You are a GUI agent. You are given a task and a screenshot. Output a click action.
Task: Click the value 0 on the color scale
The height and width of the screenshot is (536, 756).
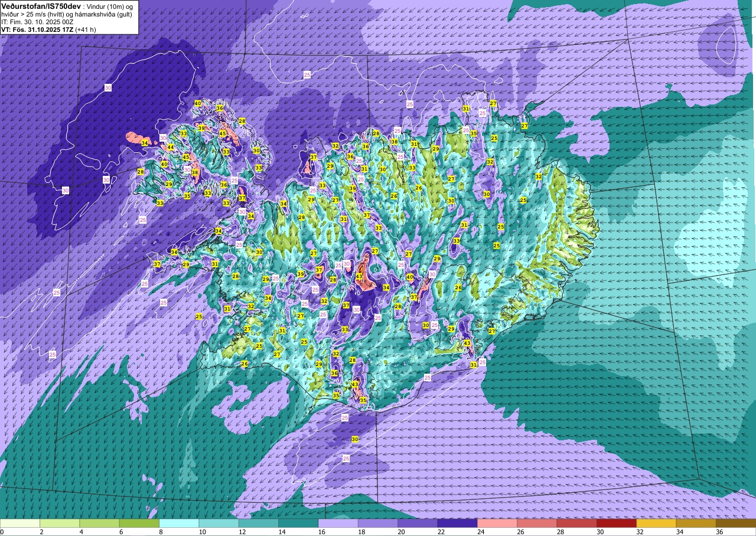[2, 532]
